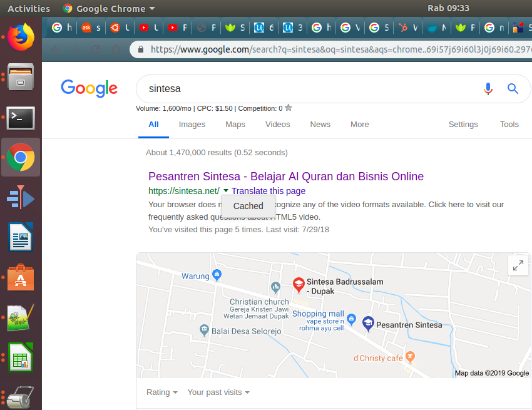Toggle the green arrow next to sintesa.net

click(226, 191)
